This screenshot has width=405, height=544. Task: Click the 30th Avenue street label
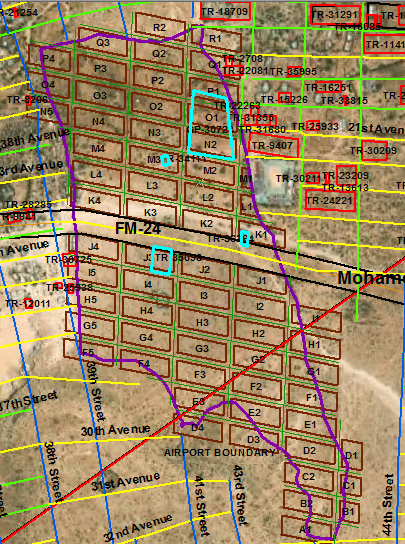click(x=116, y=431)
